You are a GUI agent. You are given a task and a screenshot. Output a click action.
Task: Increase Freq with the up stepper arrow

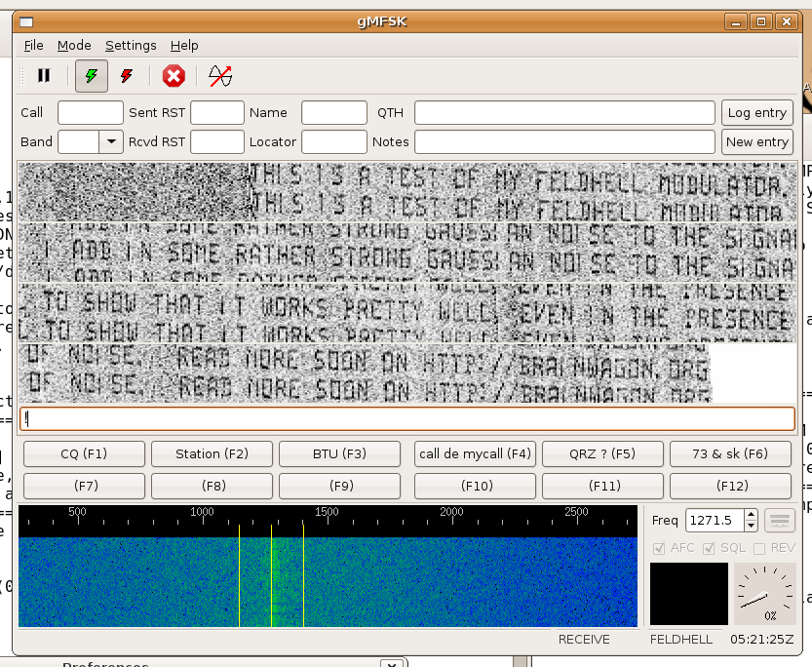pos(751,514)
